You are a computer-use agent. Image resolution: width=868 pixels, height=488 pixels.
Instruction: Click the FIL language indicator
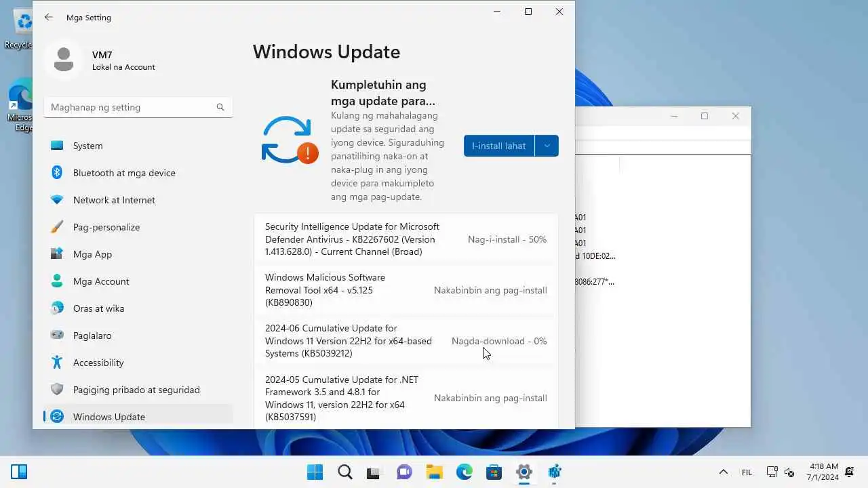pos(747,472)
